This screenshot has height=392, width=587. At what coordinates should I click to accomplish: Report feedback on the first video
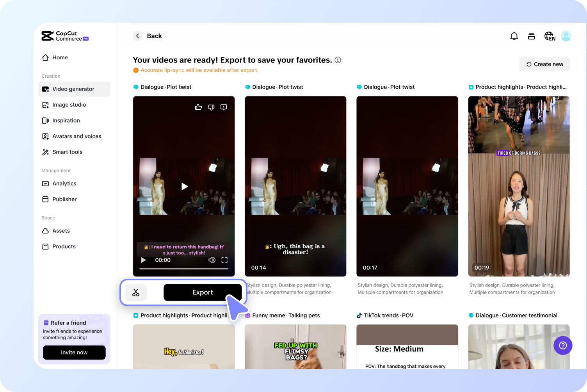coord(224,107)
